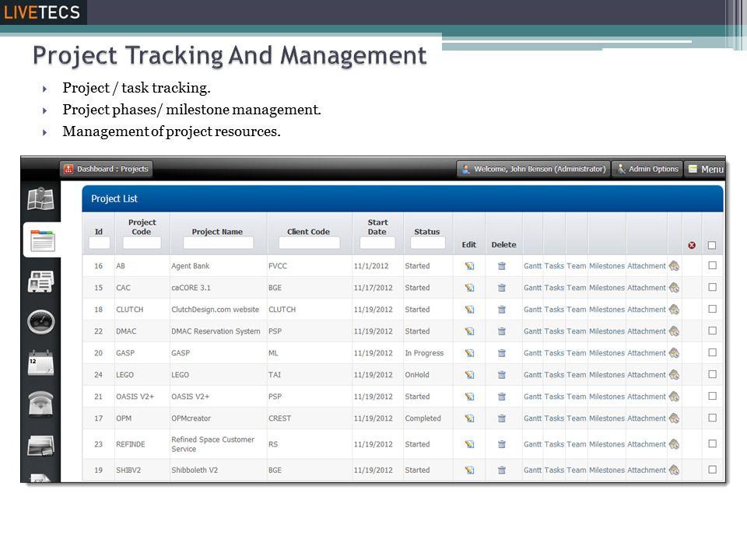Open the contacts card sidebar icon
The height and width of the screenshot is (560, 747).
pyautogui.click(x=40, y=282)
